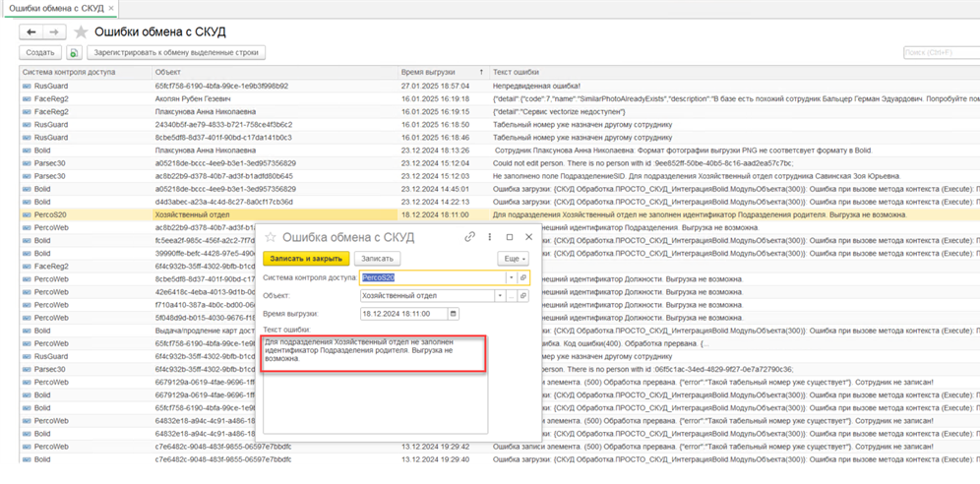Add list page to favorites star

click(x=81, y=31)
